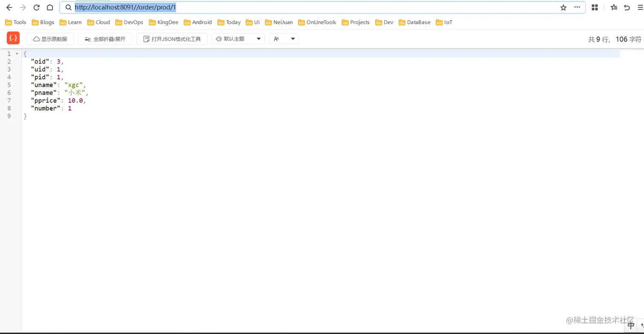Bookmark this page with the star icon
Screen dimensions: 644x334
(x=563, y=8)
